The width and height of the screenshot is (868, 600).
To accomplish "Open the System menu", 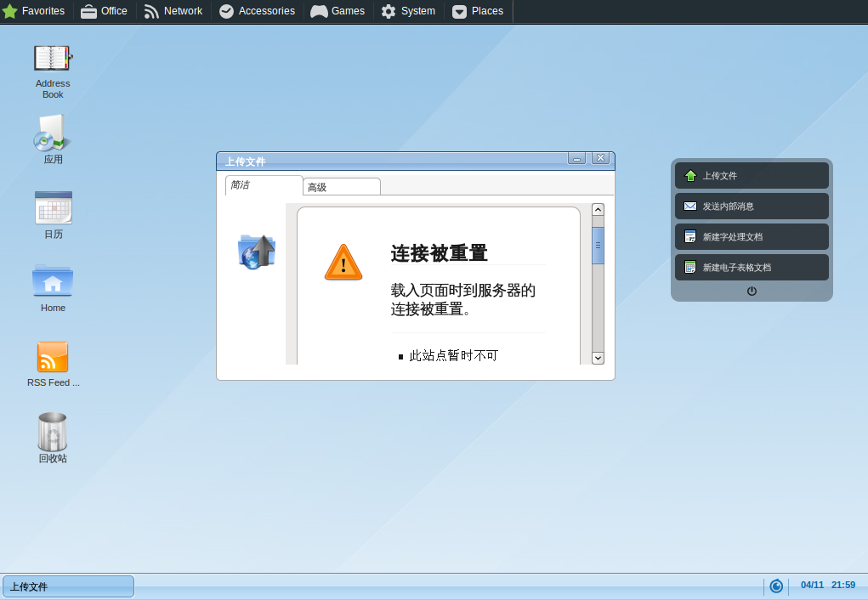I will coord(409,11).
